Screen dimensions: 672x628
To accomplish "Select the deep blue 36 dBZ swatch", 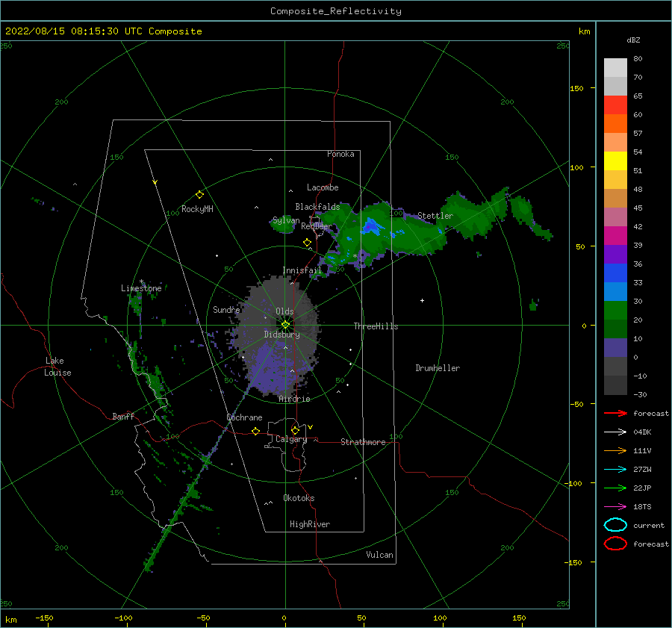I will (615, 273).
